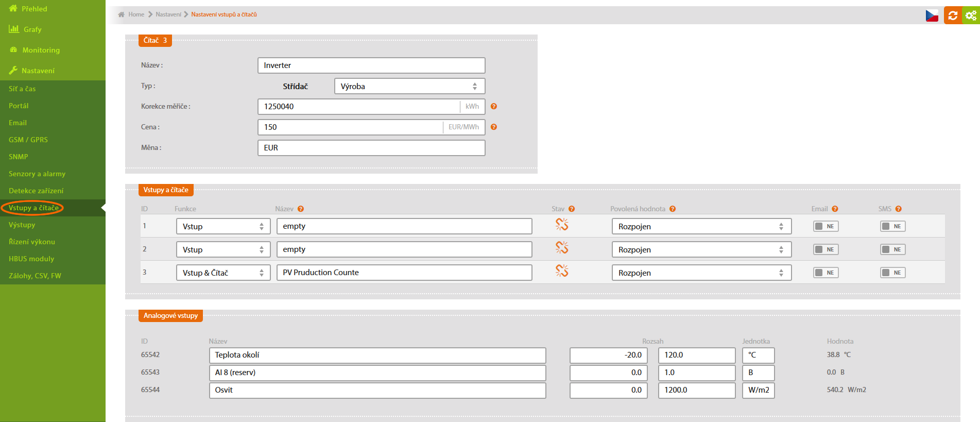Click the Nastavení breadcrumb link

168,14
